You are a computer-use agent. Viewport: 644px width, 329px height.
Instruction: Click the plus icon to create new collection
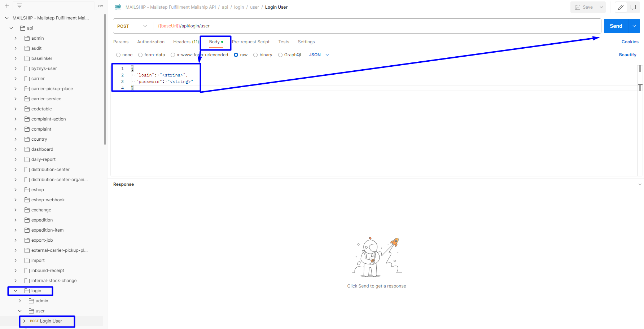click(7, 6)
